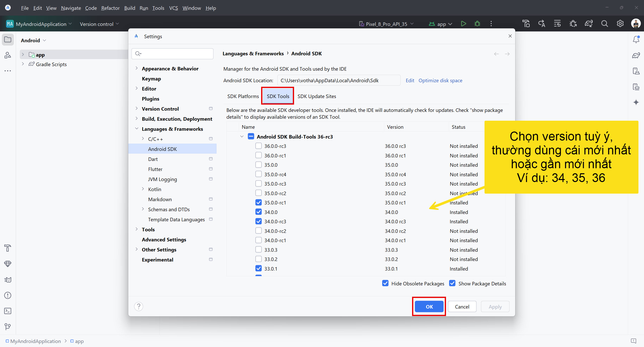The image size is (644, 347).
Task: Open more tool windows ellipsis icon
Action: pyautogui.click(x=8, y=71)
